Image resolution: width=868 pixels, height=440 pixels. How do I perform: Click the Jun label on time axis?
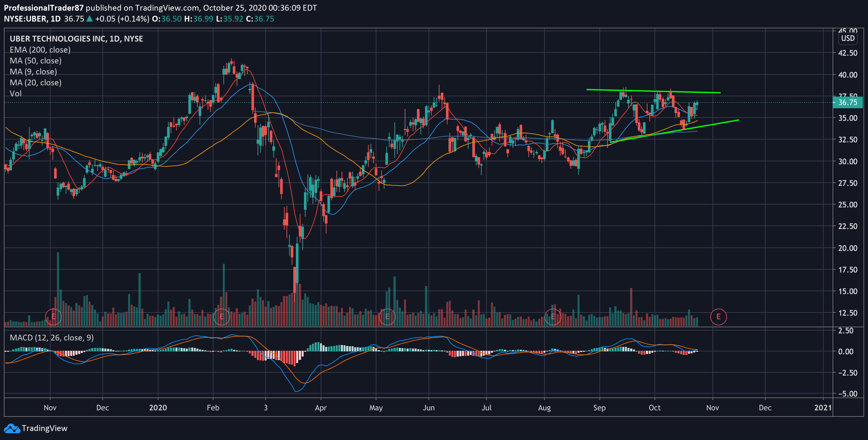[x=428, y=408]
